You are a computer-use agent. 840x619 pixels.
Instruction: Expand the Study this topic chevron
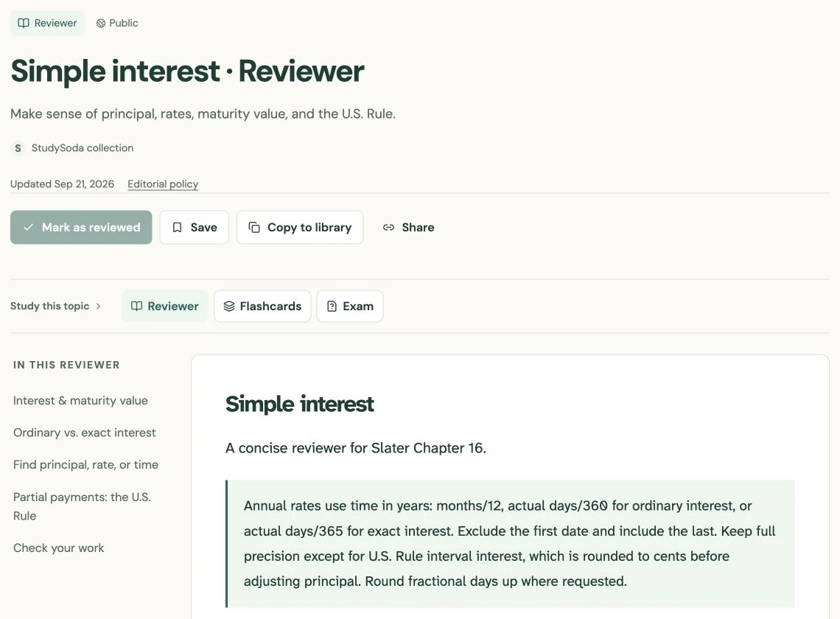tap(98, 306)
